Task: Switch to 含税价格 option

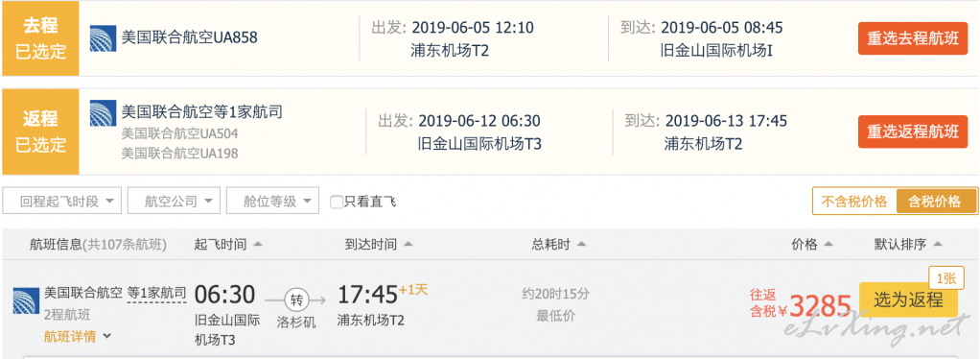Action: (x=936, y=202)
